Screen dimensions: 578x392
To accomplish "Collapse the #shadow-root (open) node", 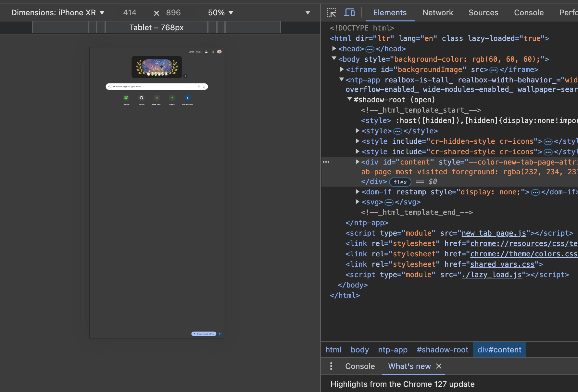I will pos(350,99).
